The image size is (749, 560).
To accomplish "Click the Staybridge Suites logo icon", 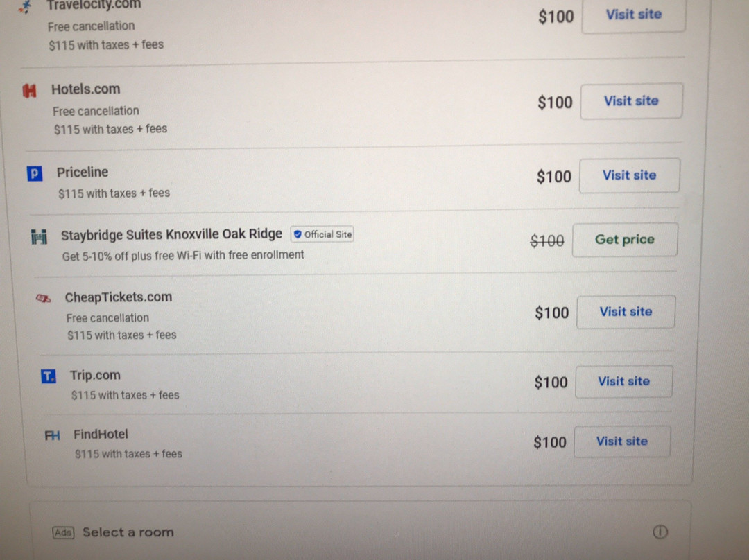I will point(40,237).
